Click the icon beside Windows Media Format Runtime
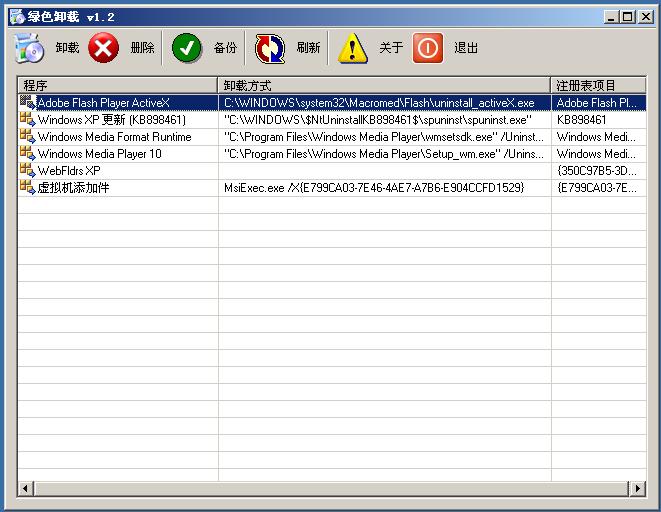The width and height of the screenshot is (661, 512). click(28, 137)
